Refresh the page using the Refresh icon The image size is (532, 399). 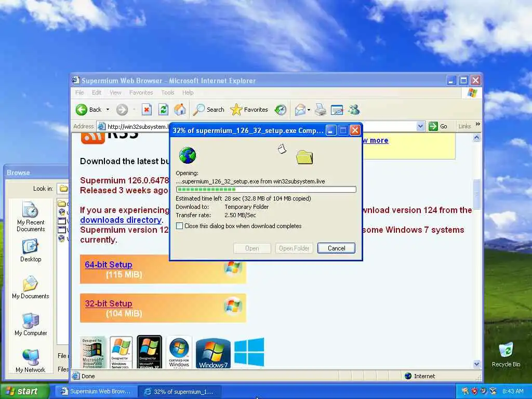point(163,110)
